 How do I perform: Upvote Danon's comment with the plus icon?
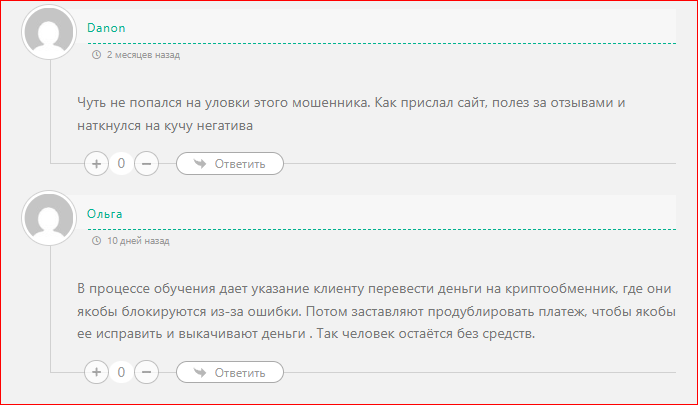[x=96, y=163]
